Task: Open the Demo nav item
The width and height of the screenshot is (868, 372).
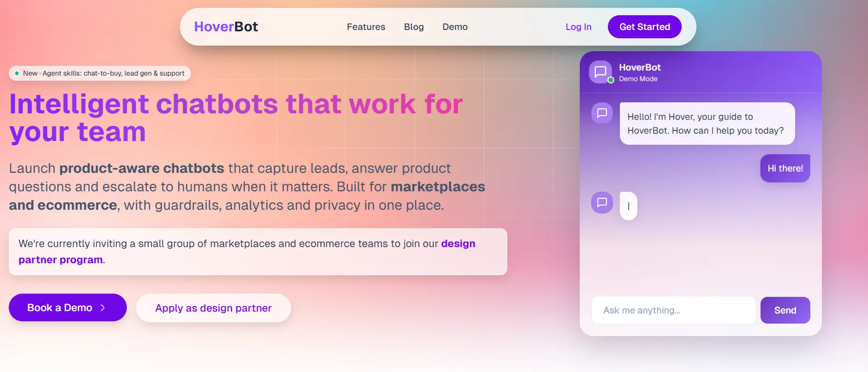Action: pyautogui.click(x=455, y=27)
